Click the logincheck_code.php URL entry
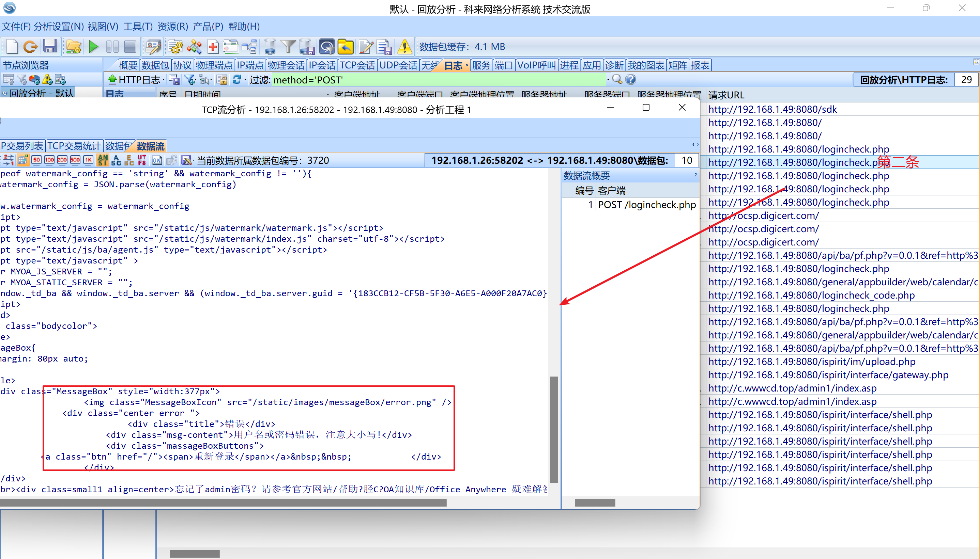 point(811,295)
